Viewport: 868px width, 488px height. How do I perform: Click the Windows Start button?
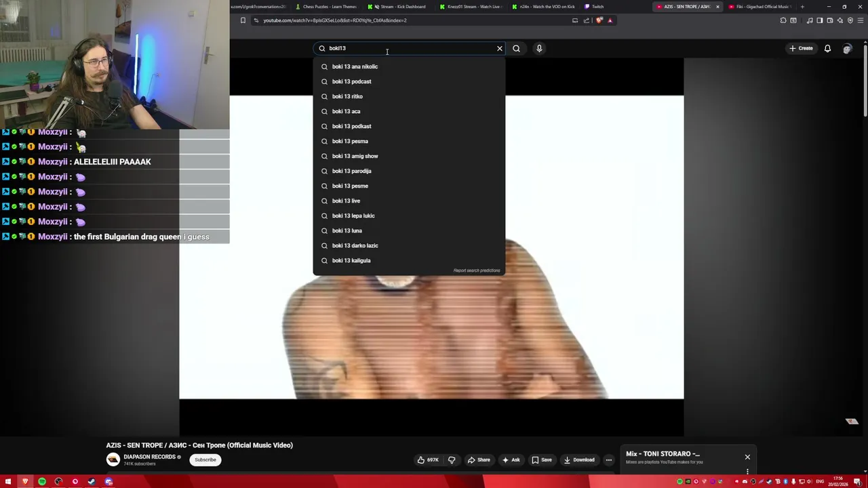(x=9, y=481)
